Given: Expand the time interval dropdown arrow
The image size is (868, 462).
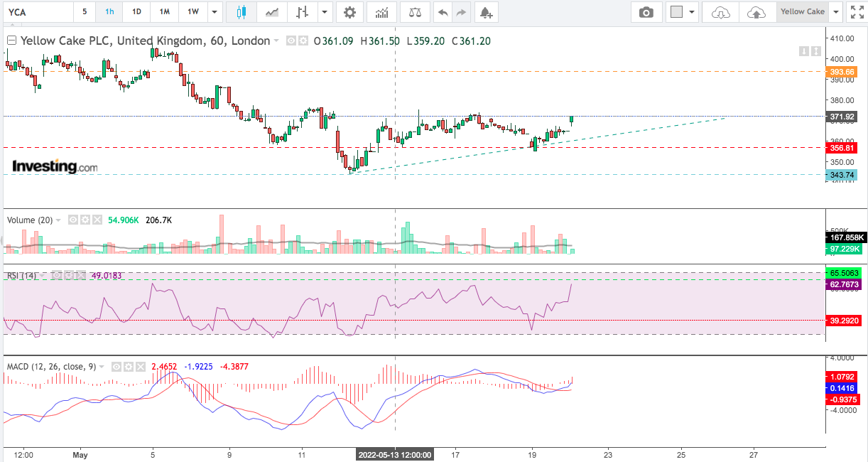Looking at the screenshot, I should click(214, 12).
